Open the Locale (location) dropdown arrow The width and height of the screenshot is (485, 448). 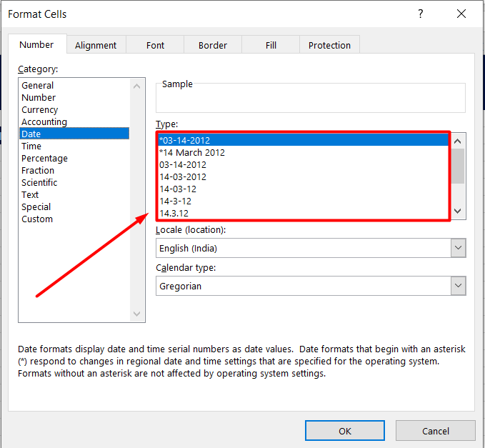[458, 248]
